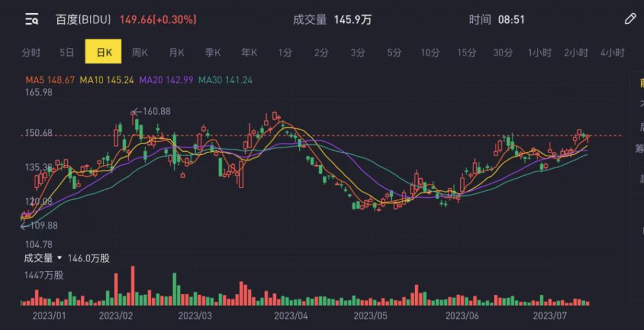Select the 日K daily candlestick tab

(103, 53)
